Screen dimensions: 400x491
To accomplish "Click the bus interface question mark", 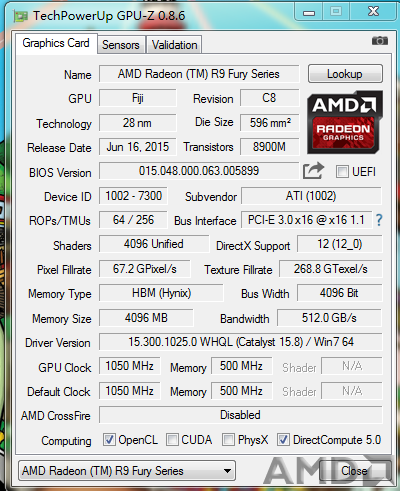I will [x=379, y=220].
